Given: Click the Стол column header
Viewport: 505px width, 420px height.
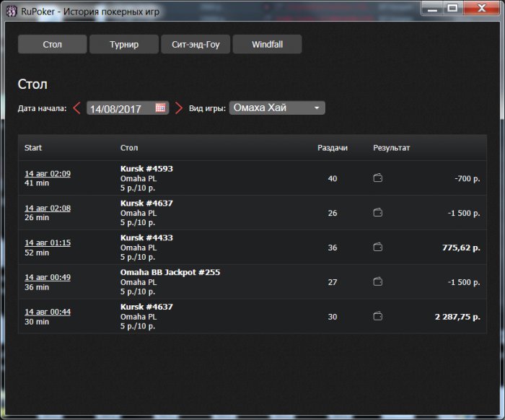Looking at the screenshot, I should 129,148.
